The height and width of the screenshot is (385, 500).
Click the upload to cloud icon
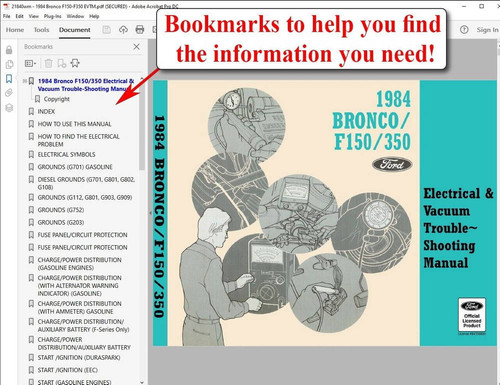point(123,30)
